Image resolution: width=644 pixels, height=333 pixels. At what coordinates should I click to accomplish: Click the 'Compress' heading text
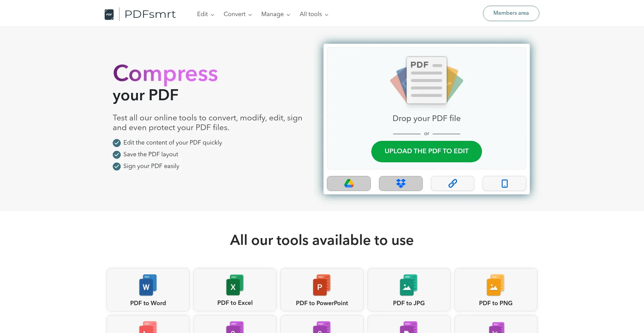click(165, 74)
